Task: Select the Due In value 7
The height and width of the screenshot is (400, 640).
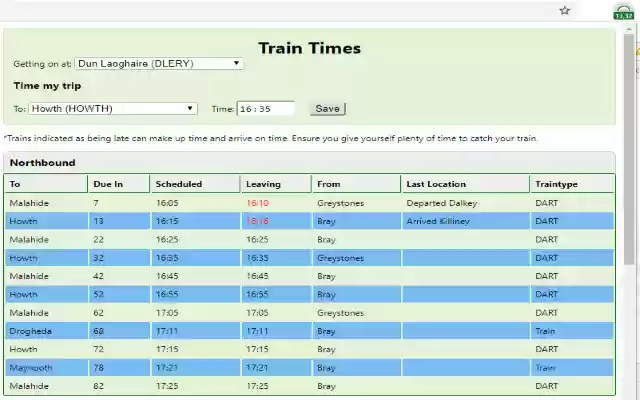Action: pyautogui.click(x=96, y=203)
